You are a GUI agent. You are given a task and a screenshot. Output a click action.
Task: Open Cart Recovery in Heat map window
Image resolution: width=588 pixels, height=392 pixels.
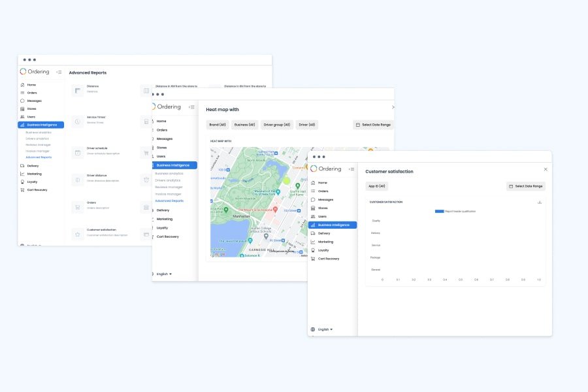(168, 237)
